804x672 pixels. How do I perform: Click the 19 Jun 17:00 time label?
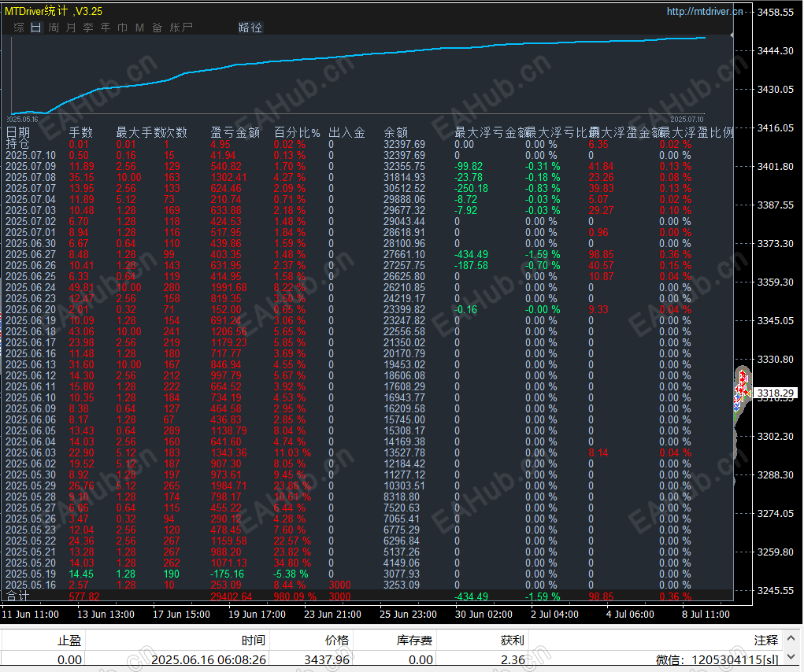click(x=257, y=614)
